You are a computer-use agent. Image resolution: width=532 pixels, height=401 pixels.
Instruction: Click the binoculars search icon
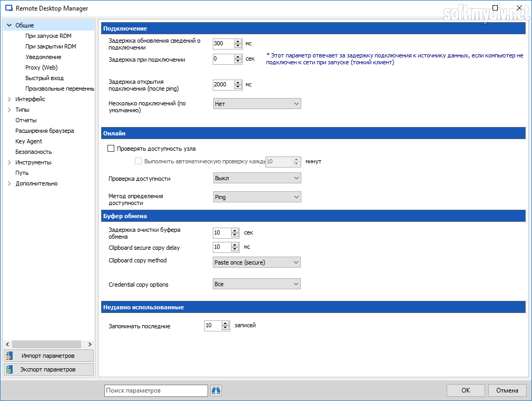coord(216,390)
